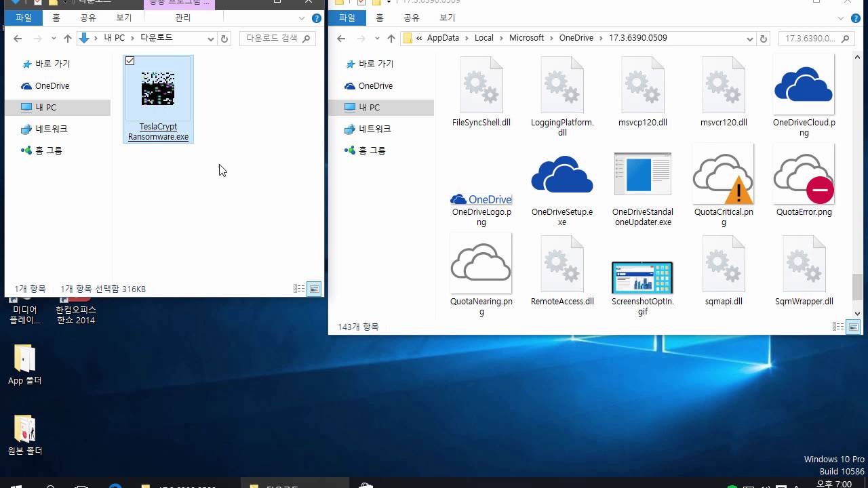This screenshot has height=488, width=868.
Task: Click the AppData breadcrumb
Action: 443,38
